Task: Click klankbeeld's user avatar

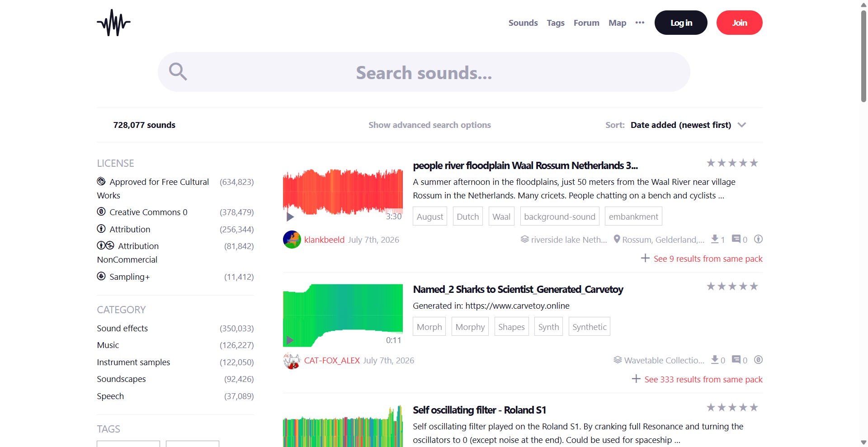Action: (292, 240)
